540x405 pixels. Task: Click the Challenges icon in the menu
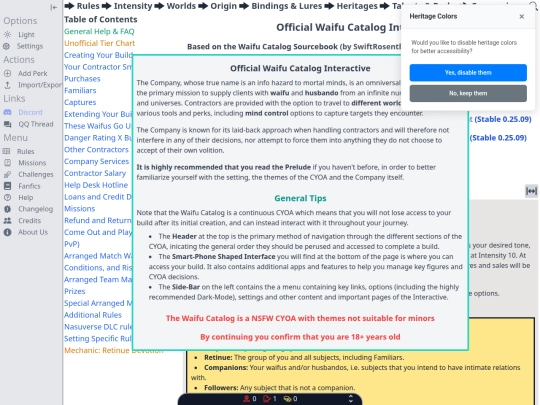pos(7,174)
